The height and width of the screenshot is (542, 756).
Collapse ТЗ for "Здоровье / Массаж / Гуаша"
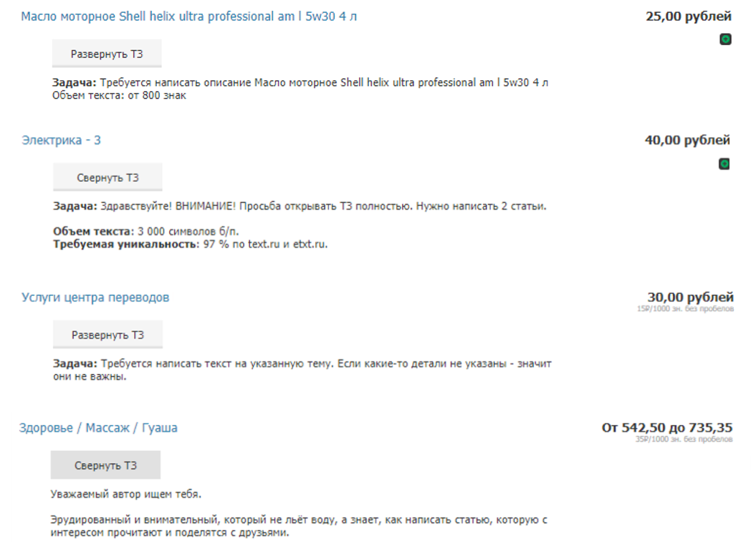pos(105,465)
